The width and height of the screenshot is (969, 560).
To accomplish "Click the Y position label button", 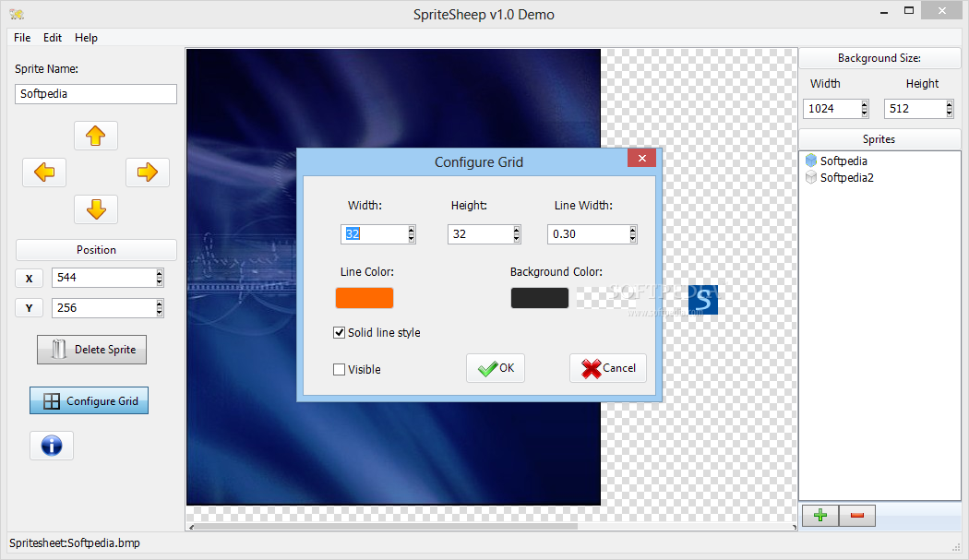I will (29, 308).
